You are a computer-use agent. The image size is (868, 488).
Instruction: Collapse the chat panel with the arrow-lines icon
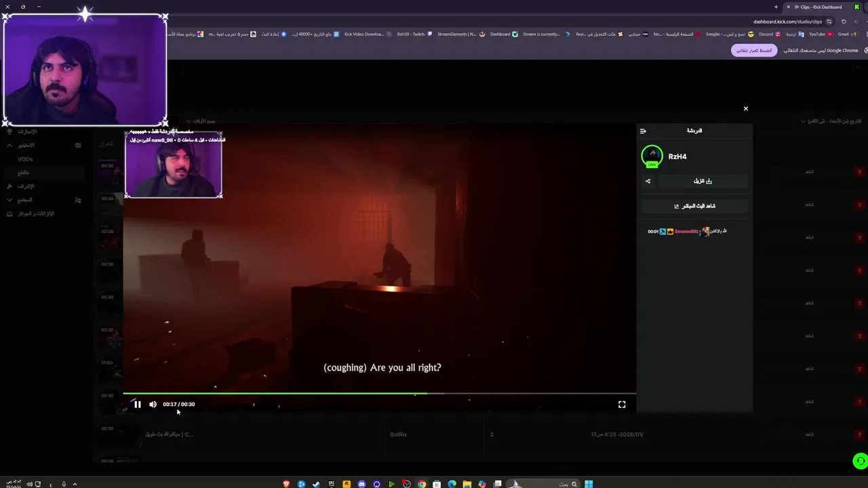click(643, 131)
